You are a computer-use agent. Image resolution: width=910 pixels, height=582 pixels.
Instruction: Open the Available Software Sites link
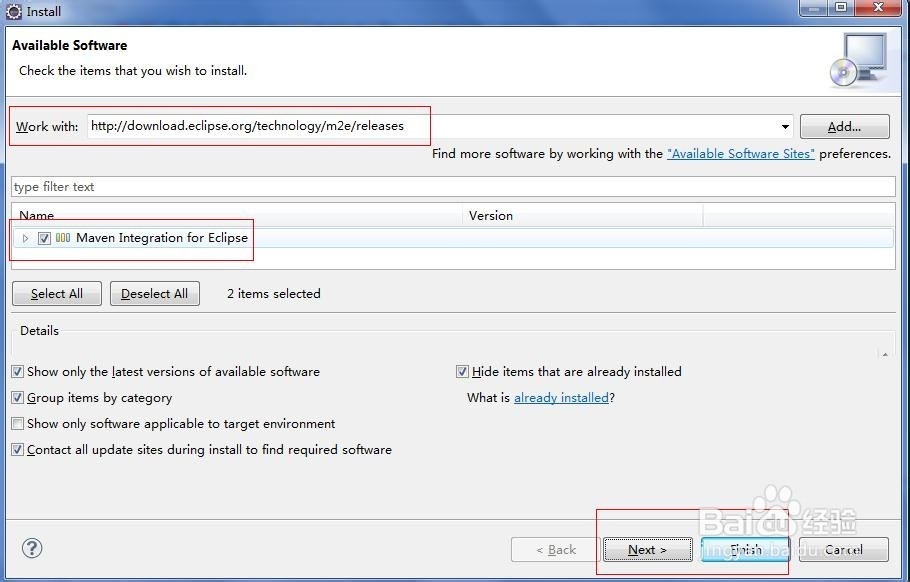(741, 154)
